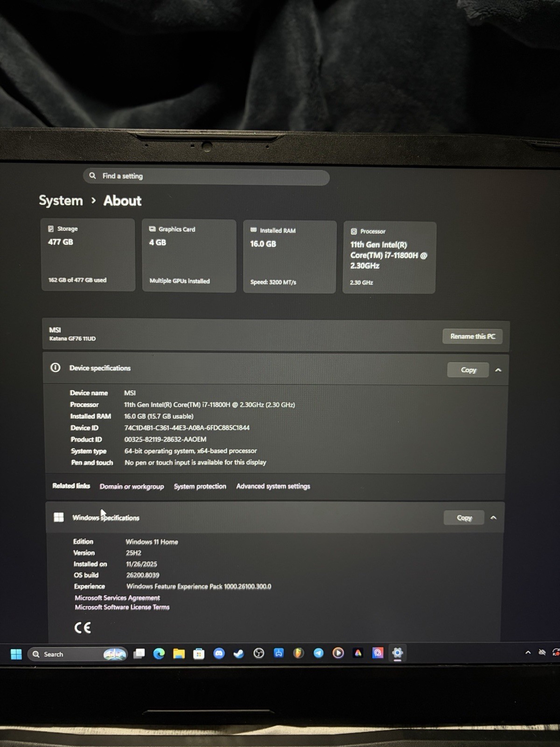The image size is (560, 747).
Task: Click the Windows logo beside Windows specifications
Action: click(59, 517)
